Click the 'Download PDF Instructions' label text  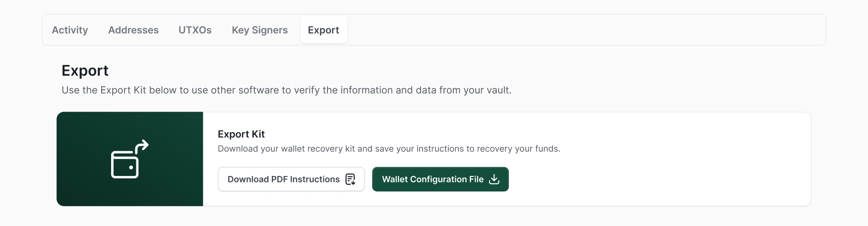[283, 179]
